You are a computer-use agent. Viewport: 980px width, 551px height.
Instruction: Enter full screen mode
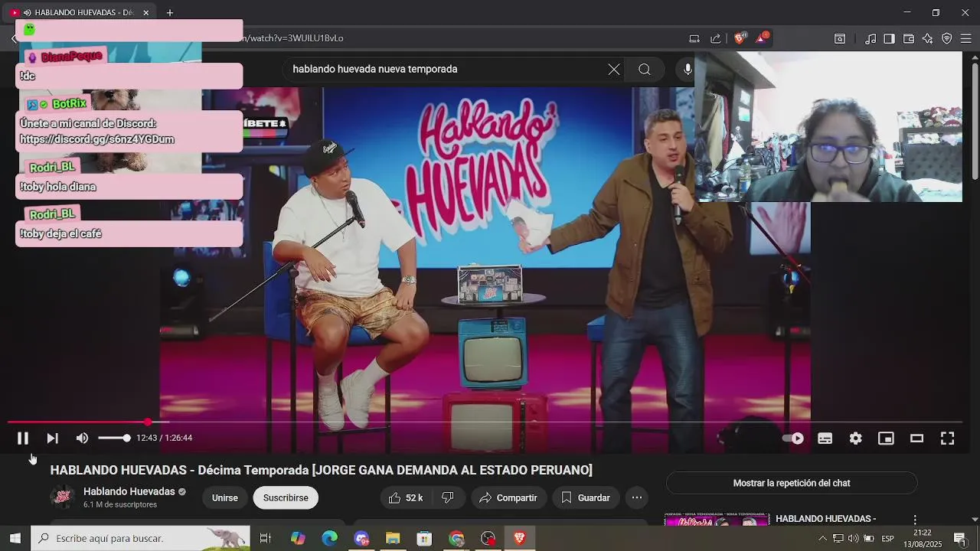point(947,439)
